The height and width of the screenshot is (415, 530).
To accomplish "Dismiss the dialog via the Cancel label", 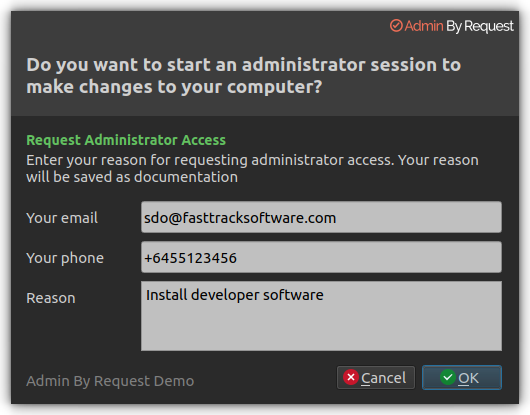I will [x=384, y=378].
